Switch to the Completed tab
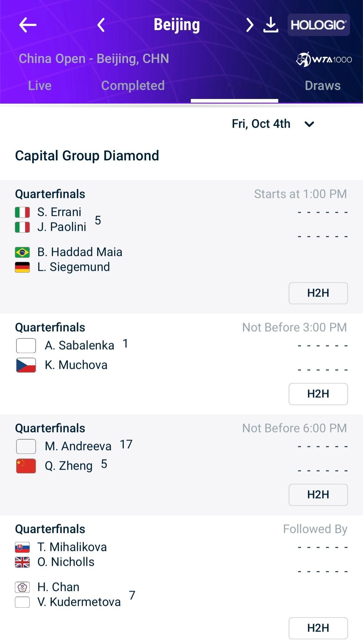The image size is (363, 644). coord(133,86)
